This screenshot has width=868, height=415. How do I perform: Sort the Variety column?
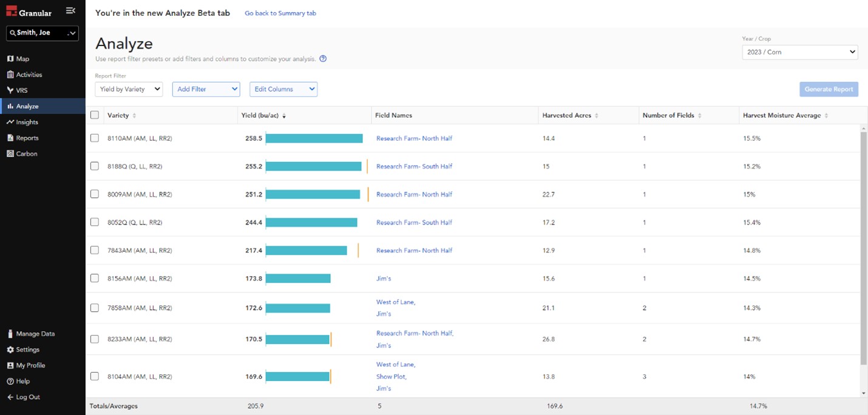(x=134, y=116)
